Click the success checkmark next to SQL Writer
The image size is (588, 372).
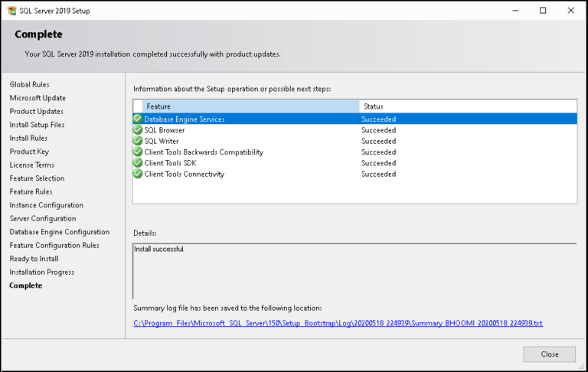138,141
